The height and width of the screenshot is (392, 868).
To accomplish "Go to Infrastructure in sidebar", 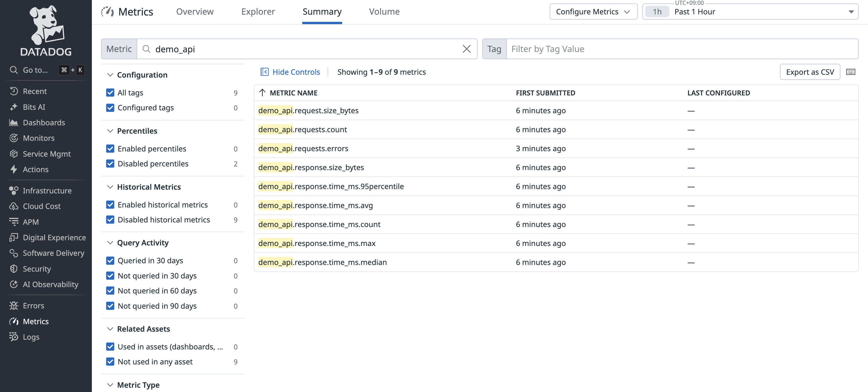I will [x=47, y=191].
